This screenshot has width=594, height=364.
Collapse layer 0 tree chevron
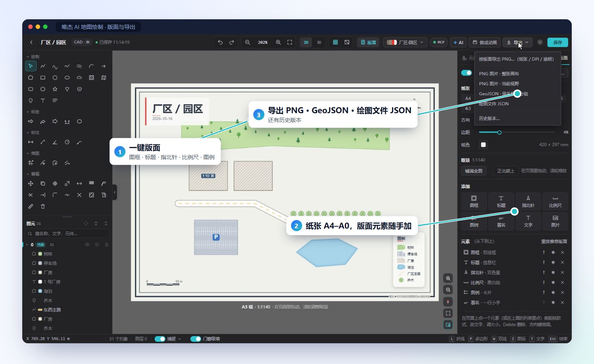pos(27,245)
